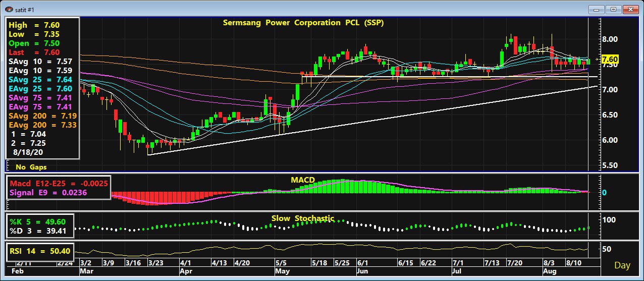Image resolution: width=644 pixels, height=281 pixels.
Task: Select the 'EAvg 25 = 7.60' moving average row
Action: 40,89
